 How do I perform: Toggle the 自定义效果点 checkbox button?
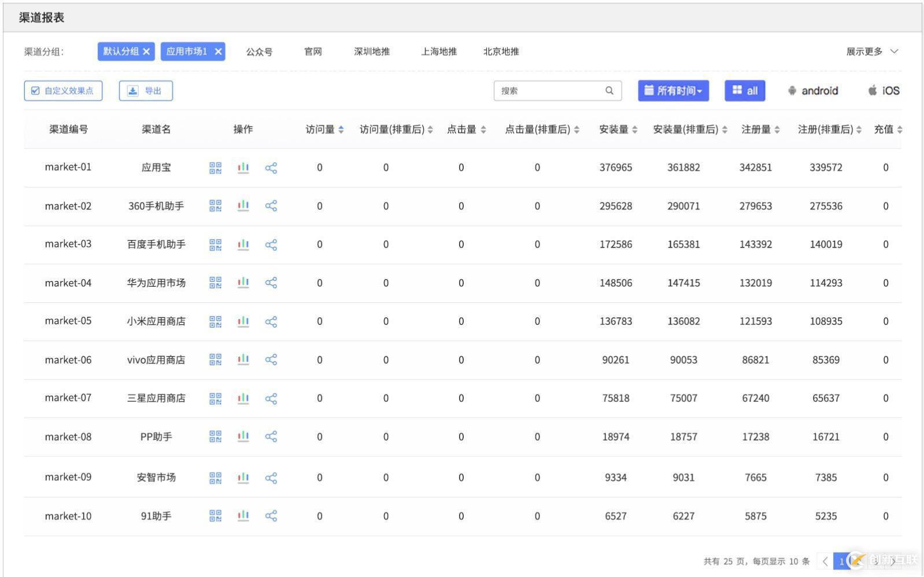tap(63, 91)
